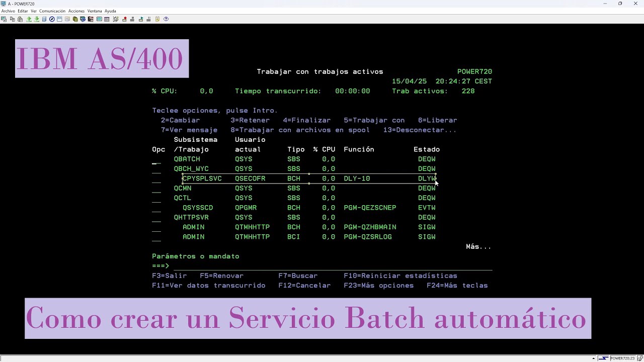The image size is (644, 362).
Task: Click the teal display screen icon
Action: (99, 19)
